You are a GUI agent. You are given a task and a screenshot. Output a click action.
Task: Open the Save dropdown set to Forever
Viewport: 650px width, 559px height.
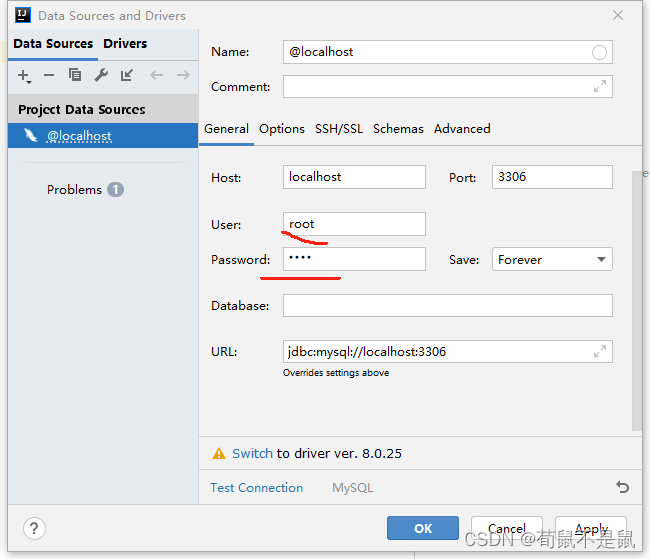(x=552, y=259)
